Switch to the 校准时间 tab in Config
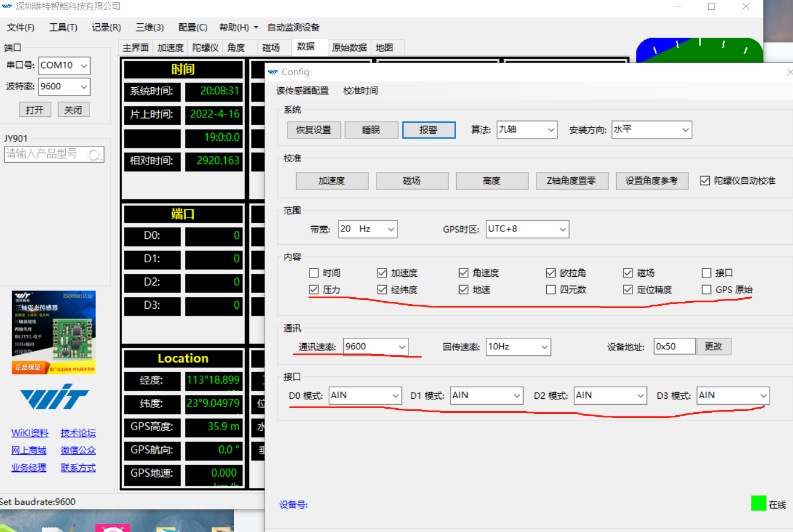The image size is (793, 532). click(x=361, y=91)
